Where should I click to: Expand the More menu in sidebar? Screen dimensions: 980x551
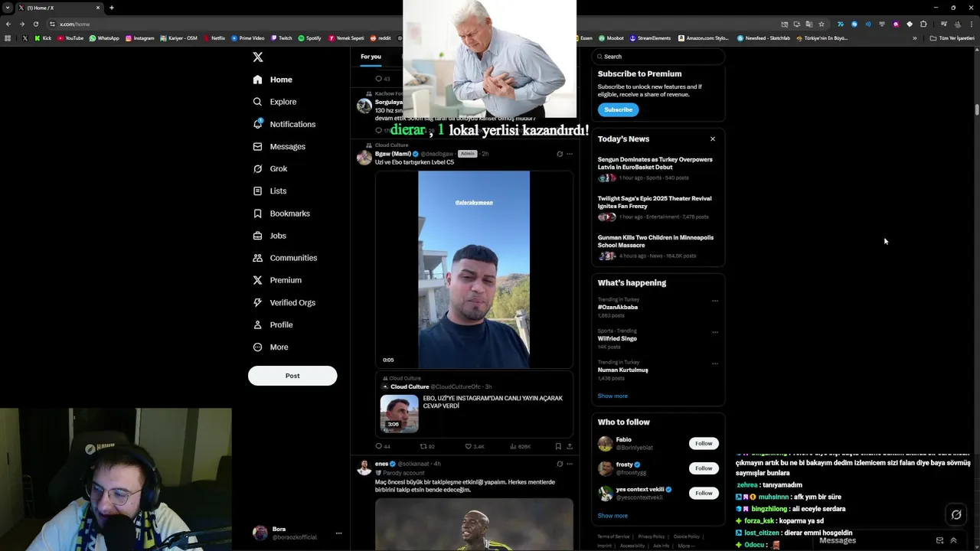(x=271, y=347)
